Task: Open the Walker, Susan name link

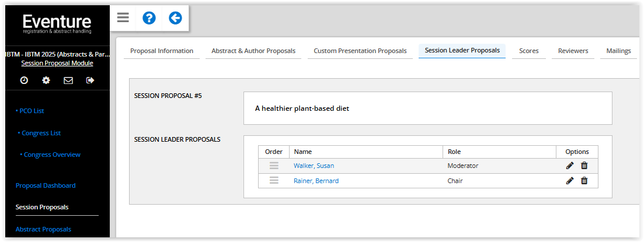Action: [314, 166]
